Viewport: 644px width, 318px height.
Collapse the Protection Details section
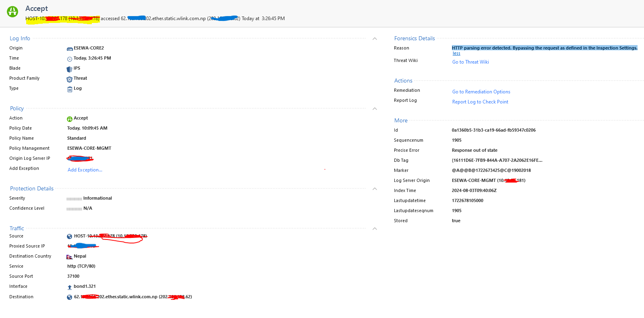(375, 189)
